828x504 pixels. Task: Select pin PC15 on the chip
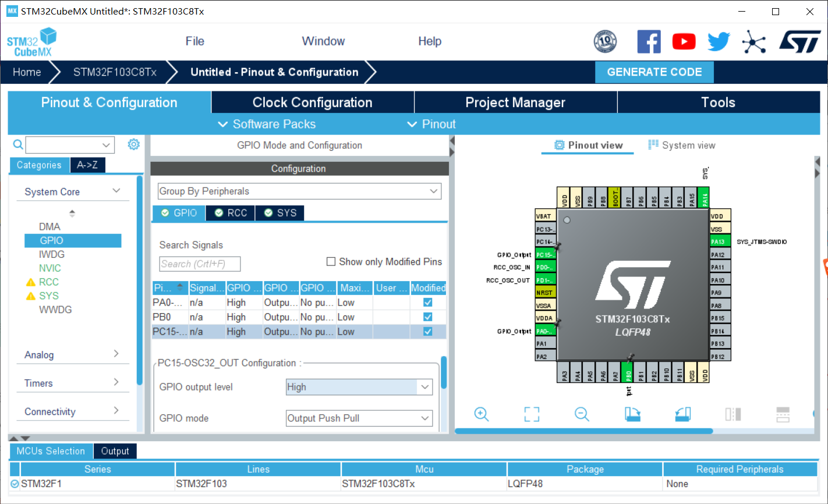point(546,254)
